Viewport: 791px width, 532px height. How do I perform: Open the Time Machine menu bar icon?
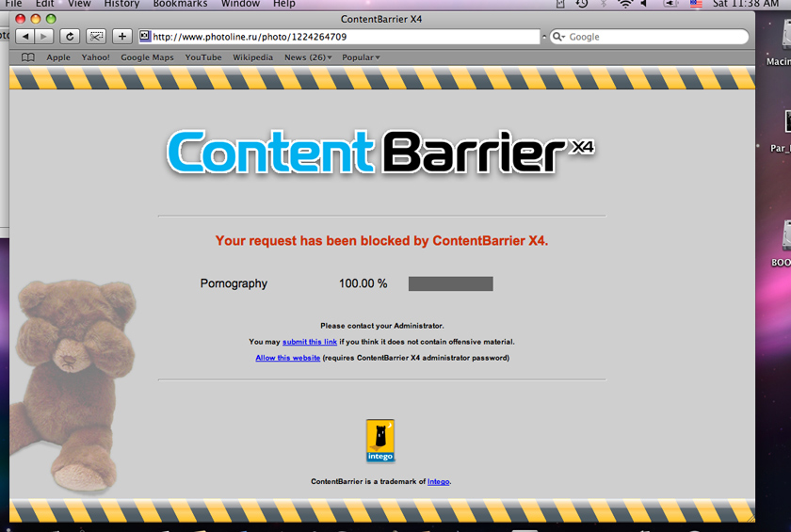(x=582, y=4)
